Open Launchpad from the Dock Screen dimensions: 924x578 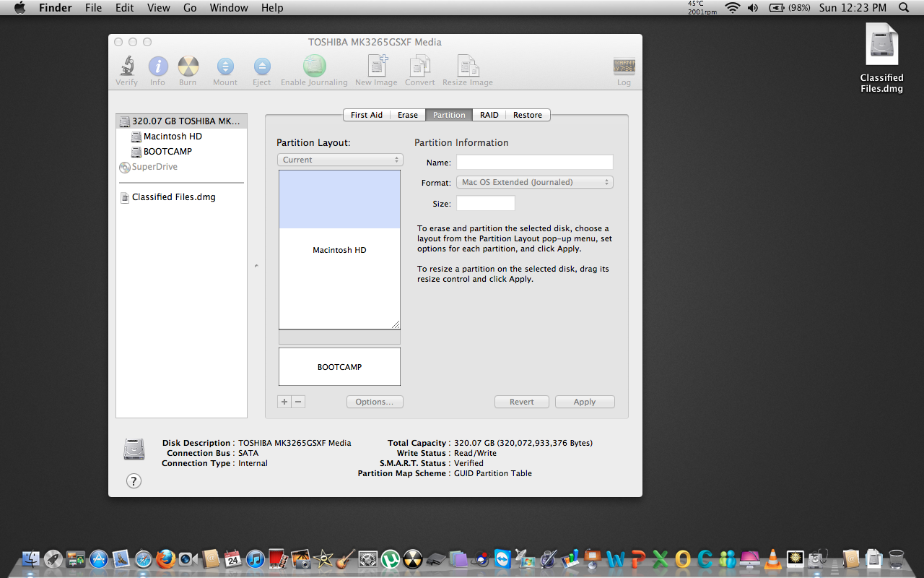(53, 558)
